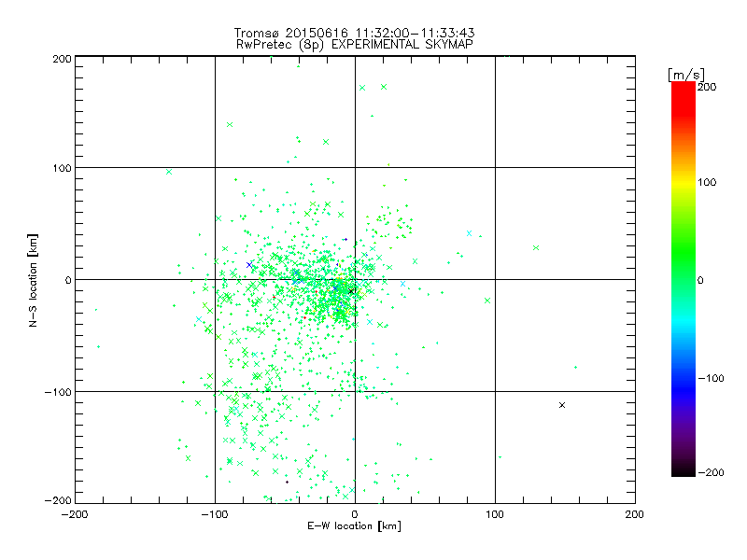The width and height of the screenshot is (747, 560).
Task: Click the title line 'Tromsø 20150616 11:32:00-11:33:43'
Action: tap(354, 33)
